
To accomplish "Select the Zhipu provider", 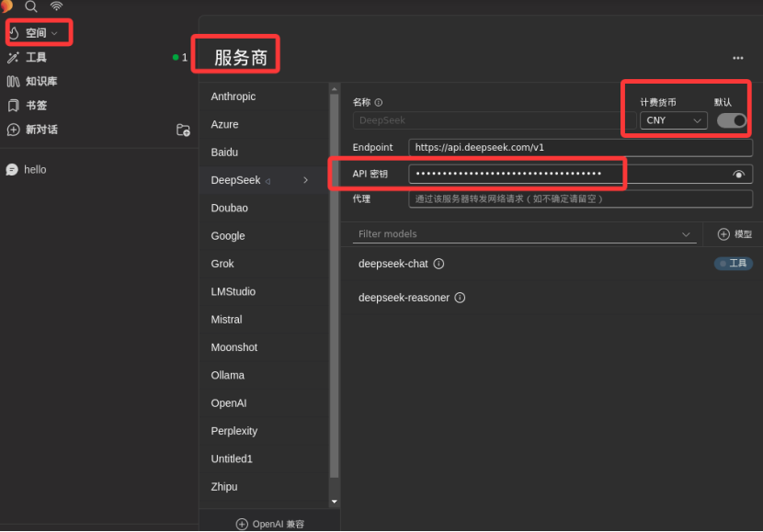I will click(x=264, y=487).
